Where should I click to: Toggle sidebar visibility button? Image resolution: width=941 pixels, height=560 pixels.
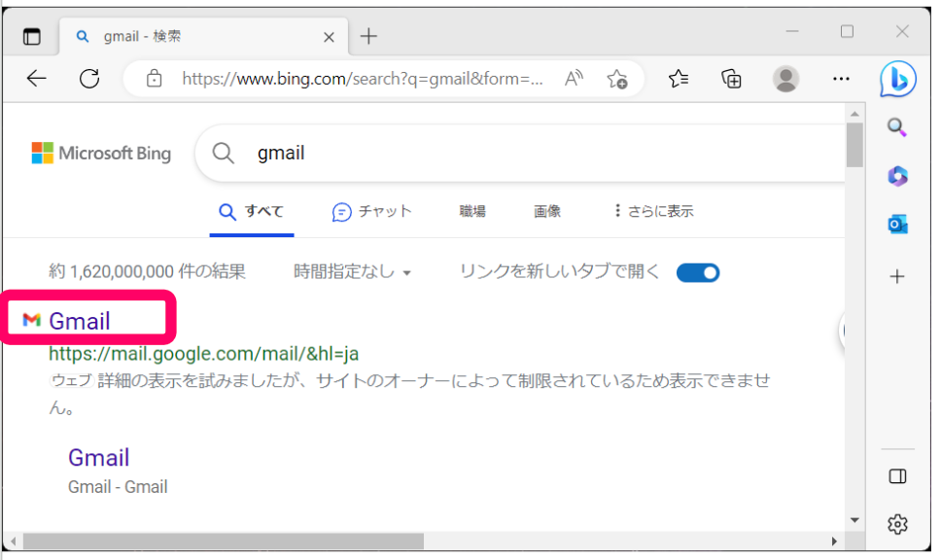click(x=898, y=476)
